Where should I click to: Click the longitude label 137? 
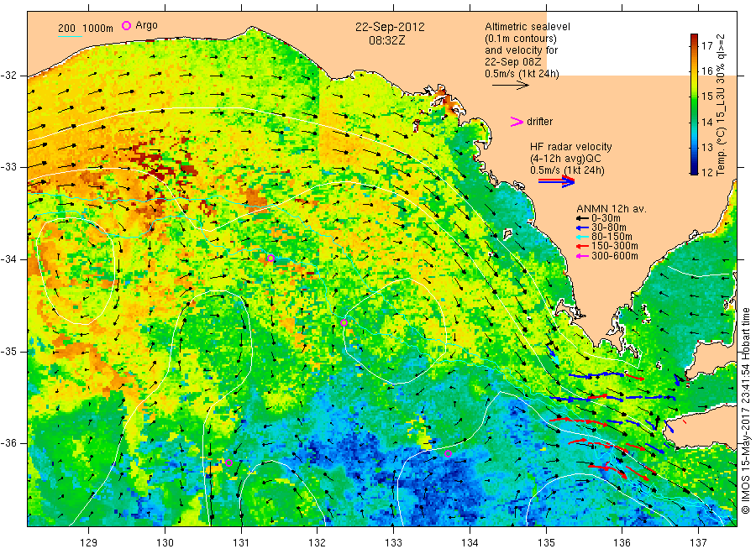[698, 543]
